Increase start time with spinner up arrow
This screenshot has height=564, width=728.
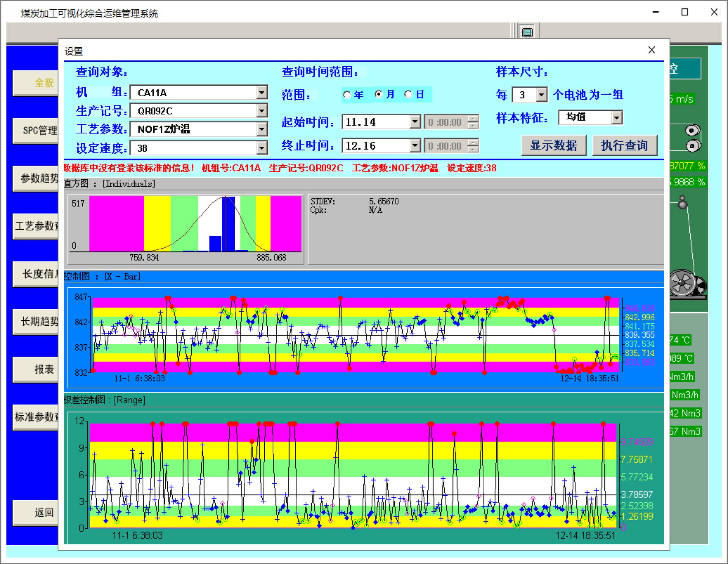[x=473, y=119]
